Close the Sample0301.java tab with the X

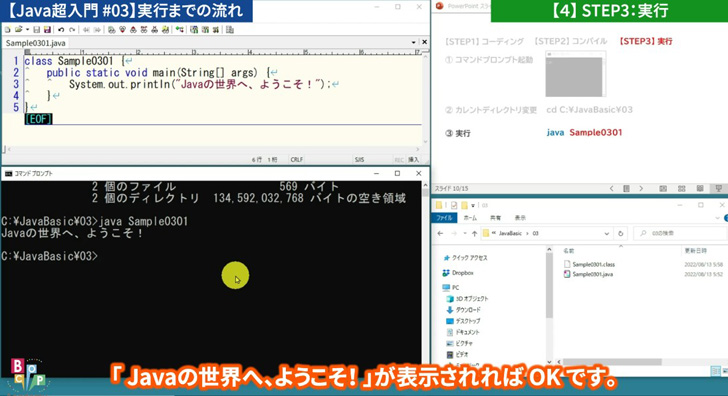(x=424, y=42)
